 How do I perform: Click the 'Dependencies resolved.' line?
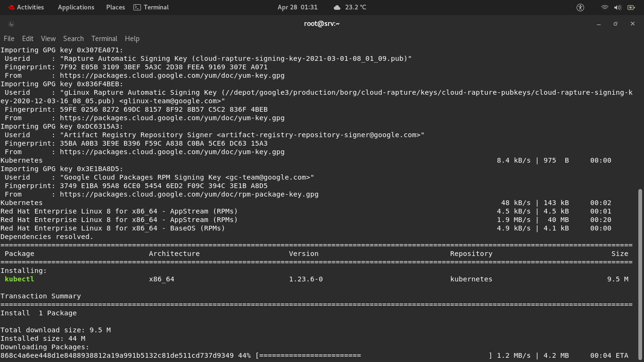(47, 237)
